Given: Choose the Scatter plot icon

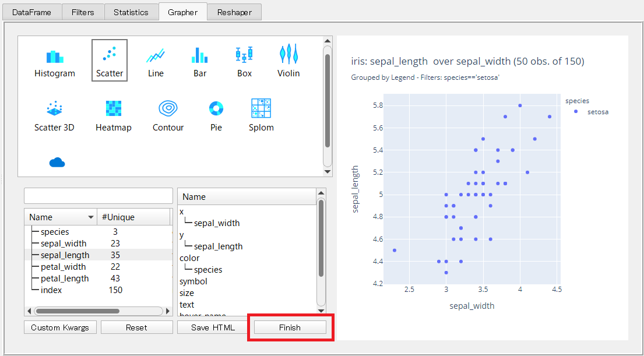Looking at the screenshot, I should tap(110, 55).
